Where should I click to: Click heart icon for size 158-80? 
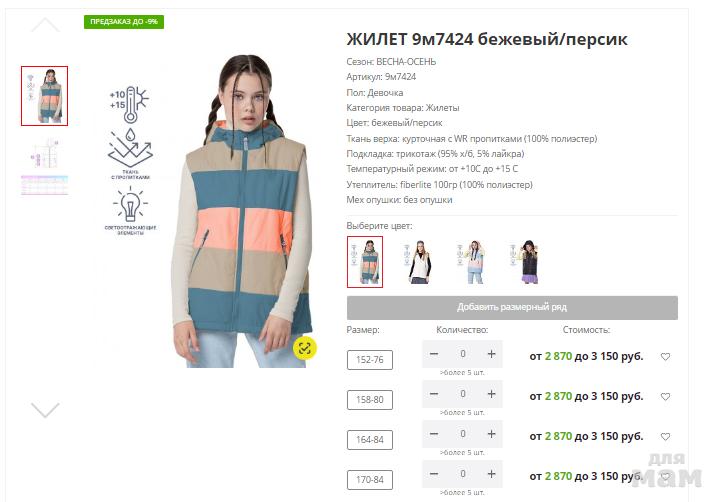665,396
